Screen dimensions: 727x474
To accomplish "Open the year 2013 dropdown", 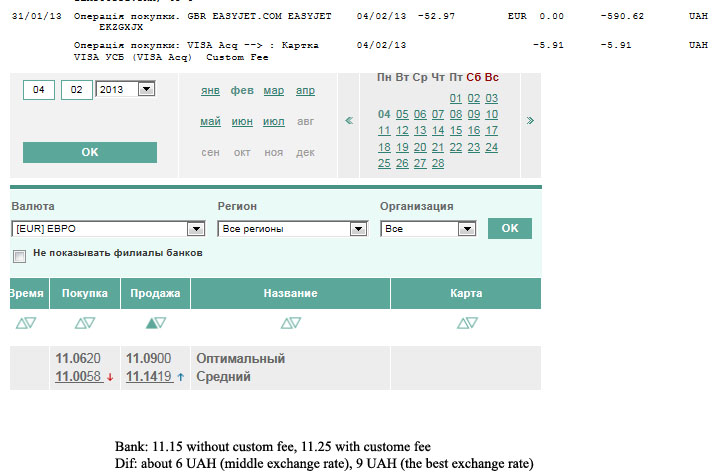I will click(145, 90).
